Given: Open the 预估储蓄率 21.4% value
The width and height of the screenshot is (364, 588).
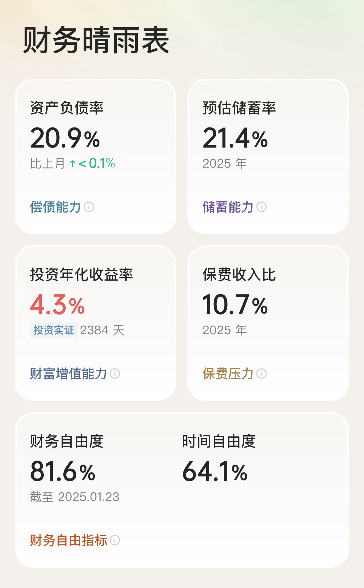Looking at the screenshot, I should pyautogui.click(x=235, y=138).
